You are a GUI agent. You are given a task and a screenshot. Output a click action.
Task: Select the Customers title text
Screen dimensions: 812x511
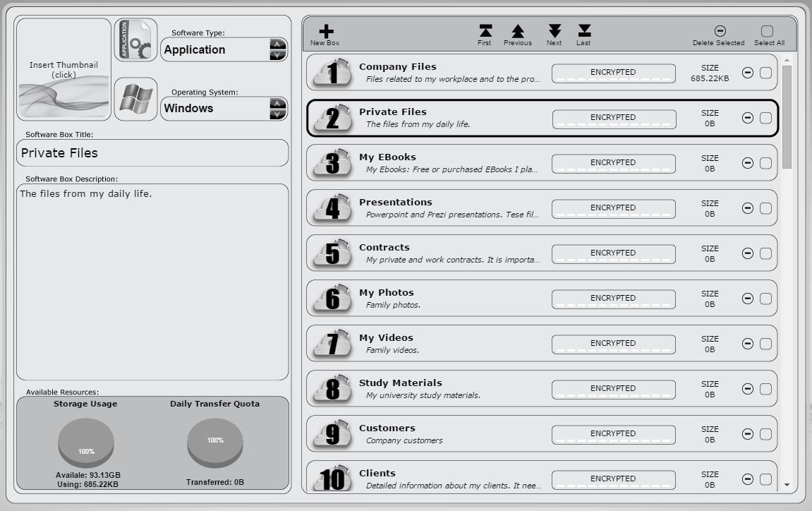click(387, 428)
